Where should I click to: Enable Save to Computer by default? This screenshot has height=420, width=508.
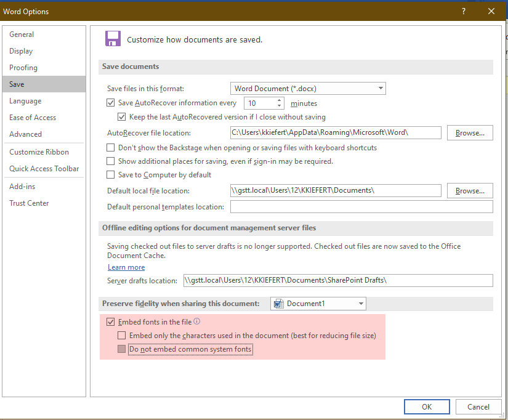click(x=110, y=175)
